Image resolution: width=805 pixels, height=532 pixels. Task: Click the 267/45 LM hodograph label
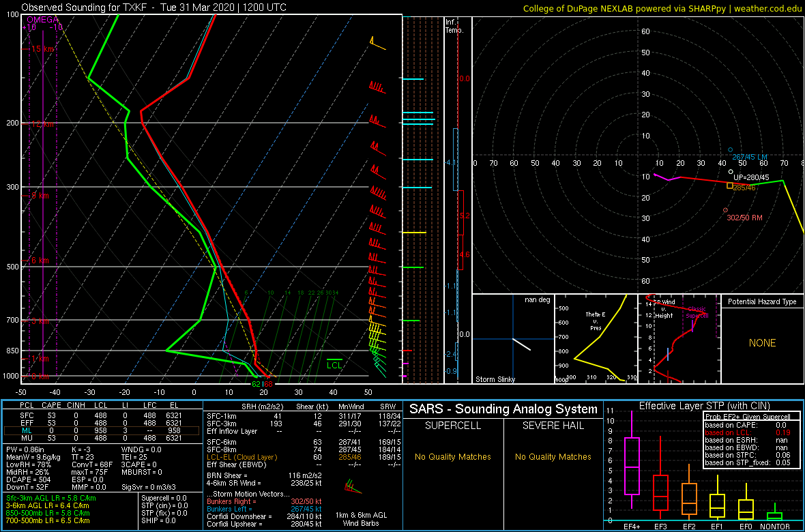(750, 157)
